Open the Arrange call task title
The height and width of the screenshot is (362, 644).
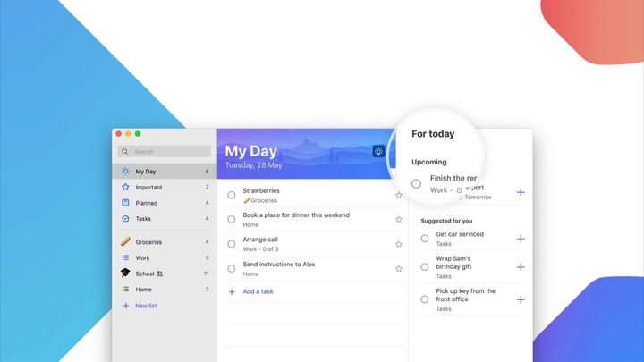click(x=260, y=240)
